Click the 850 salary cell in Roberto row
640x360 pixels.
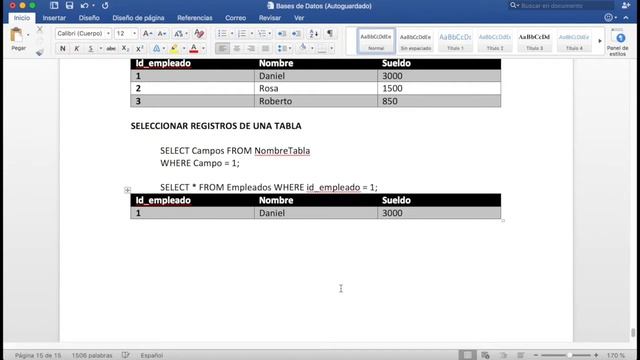click(x=439, y=101)
